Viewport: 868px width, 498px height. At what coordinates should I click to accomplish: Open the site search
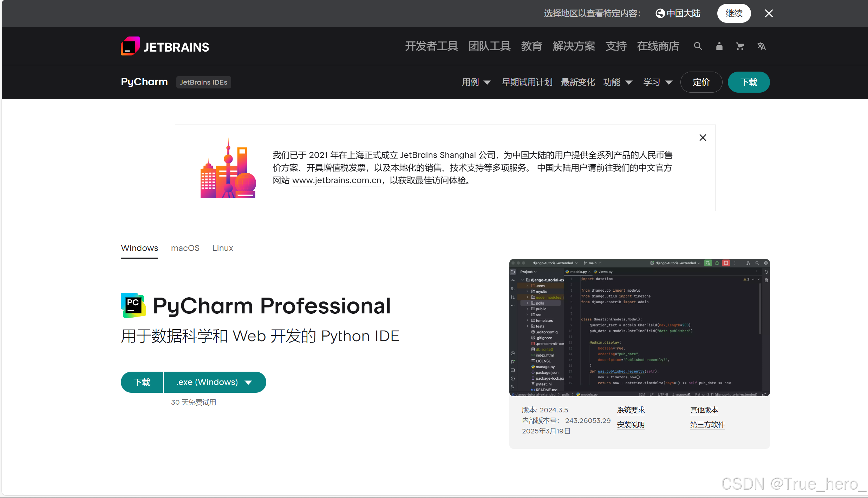pyautogui.click(x=698, y=46)
